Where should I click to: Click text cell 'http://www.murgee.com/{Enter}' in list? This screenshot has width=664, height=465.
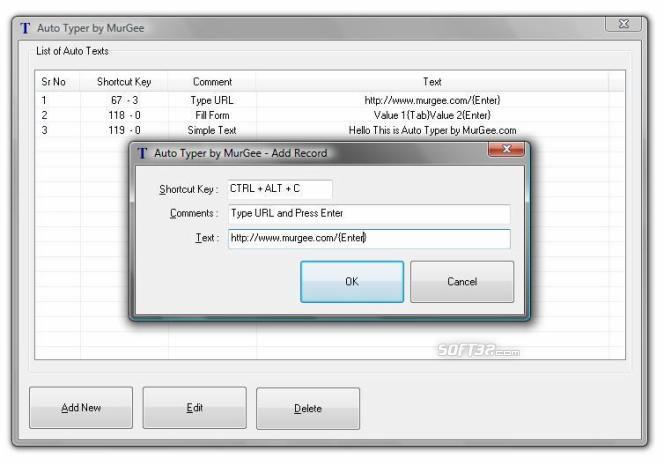click(432, 100)
